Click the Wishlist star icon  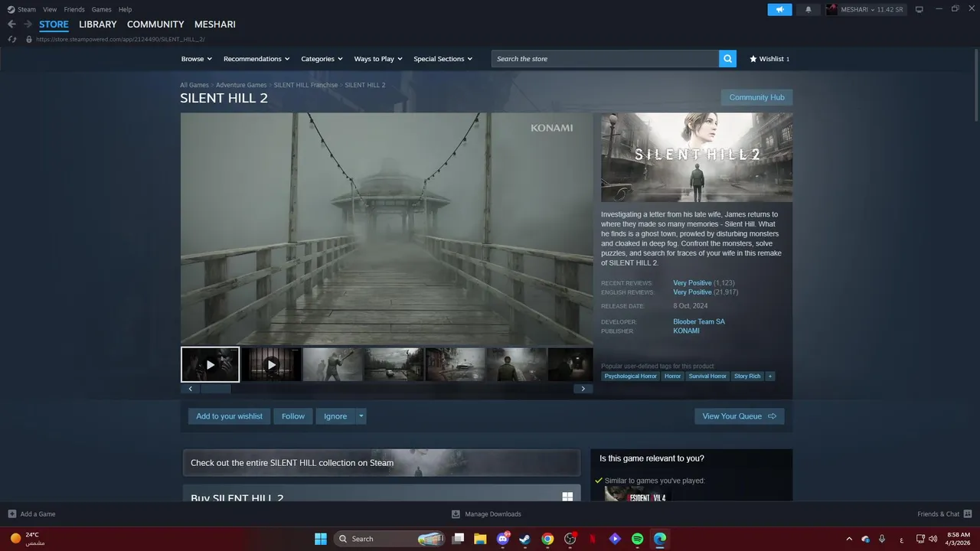(x=753, y=59)
